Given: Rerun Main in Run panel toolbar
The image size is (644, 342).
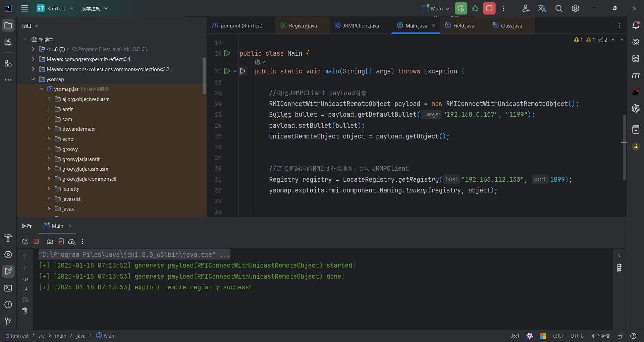Looking at the screenshot, I should click(25, 241).
